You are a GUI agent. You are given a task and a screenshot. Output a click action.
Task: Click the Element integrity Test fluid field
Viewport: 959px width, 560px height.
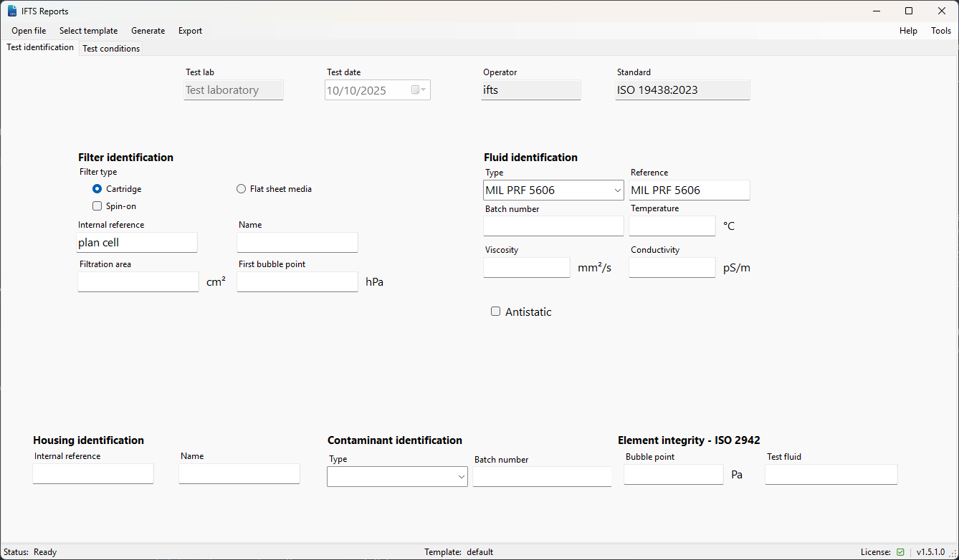pyautogui.click(x=831, y=475)
